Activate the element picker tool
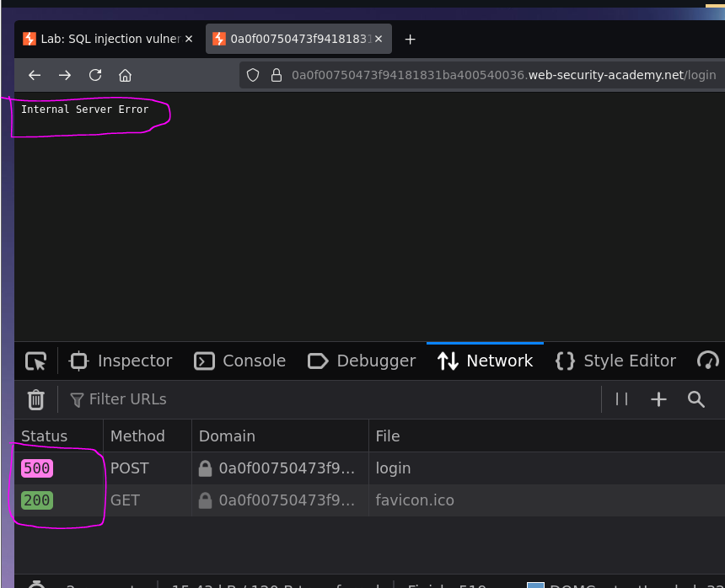Image resolution: width=725 pixels, height=588 pixels. (36, 361)
